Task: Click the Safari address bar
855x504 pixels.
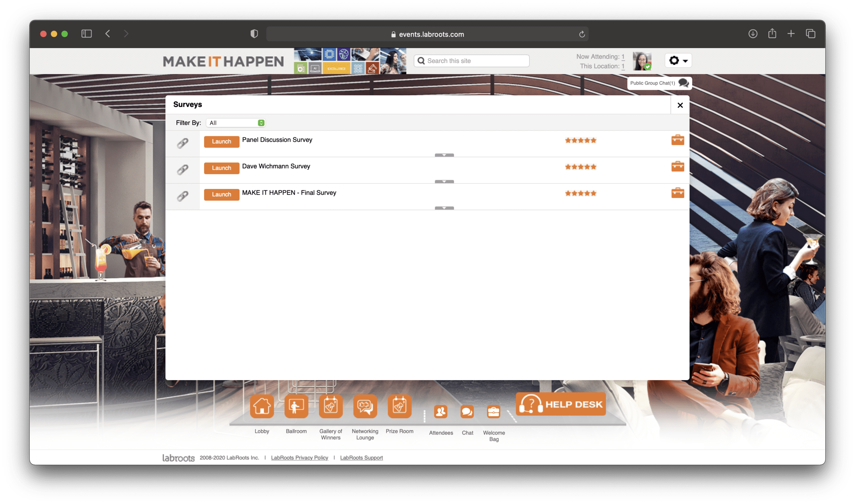Action: 427,34
